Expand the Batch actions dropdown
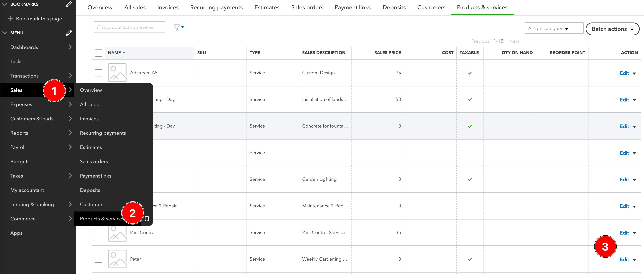This screenshot has width=644, height=274. [612, 29]
